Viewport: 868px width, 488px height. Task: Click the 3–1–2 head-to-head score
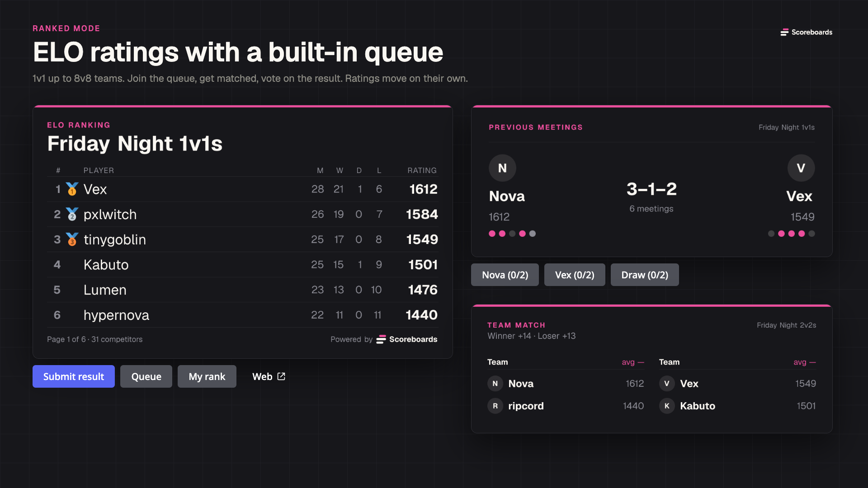point(651,189)
